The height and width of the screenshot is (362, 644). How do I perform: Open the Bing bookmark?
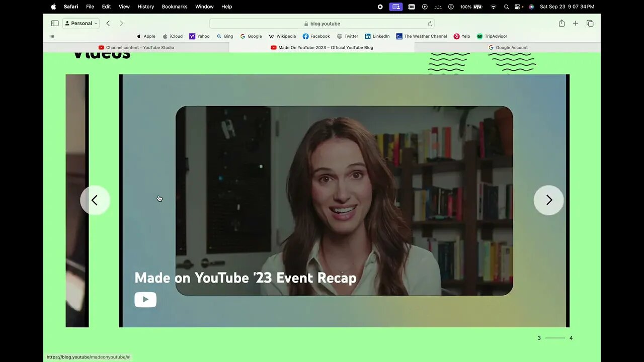click(225, 36)
